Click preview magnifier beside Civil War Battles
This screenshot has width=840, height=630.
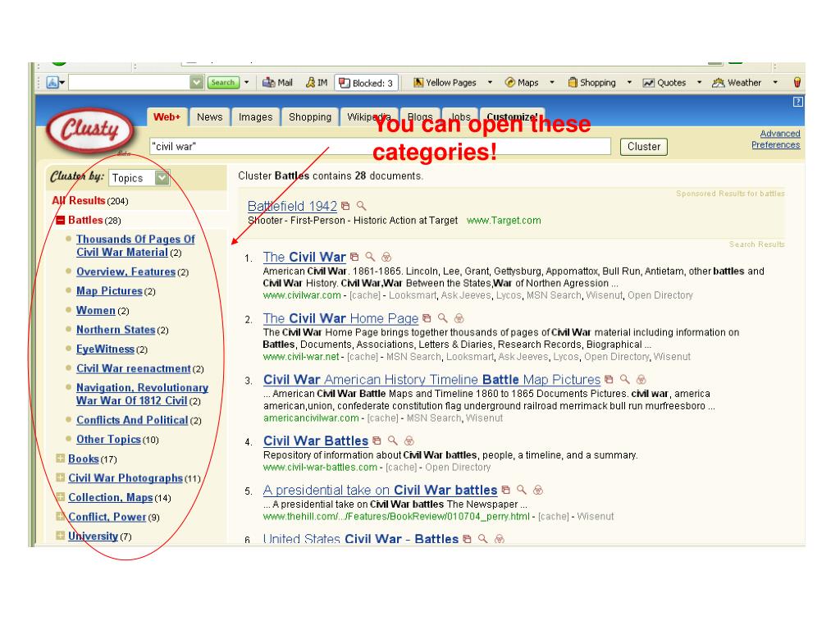click(393, 441)
